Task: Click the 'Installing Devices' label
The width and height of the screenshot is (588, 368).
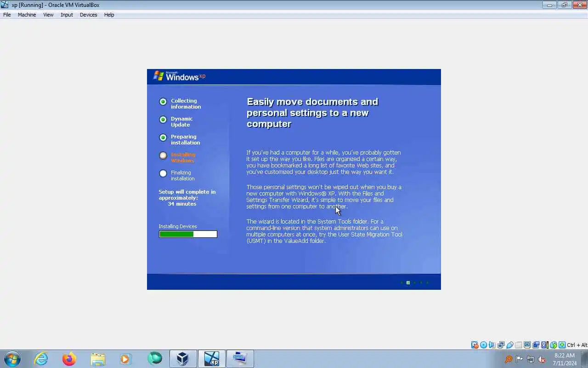Action: click(178, 226)
